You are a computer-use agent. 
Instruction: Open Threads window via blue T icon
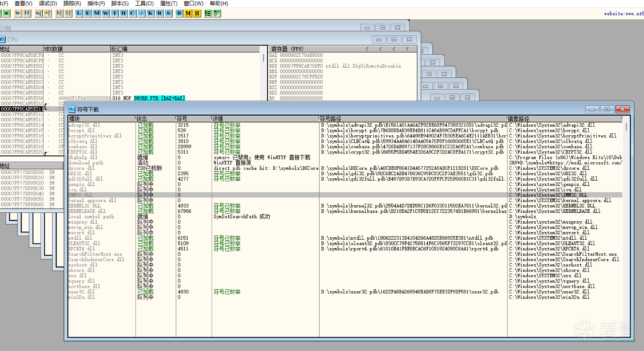[115, 13]
